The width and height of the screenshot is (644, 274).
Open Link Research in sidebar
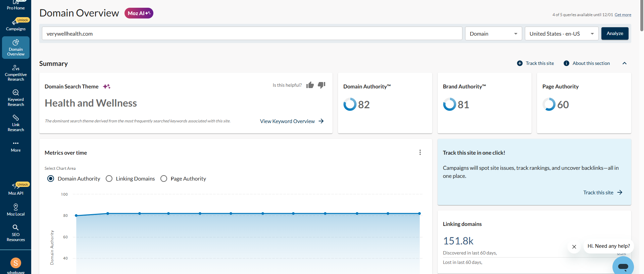tap(16, 123)
